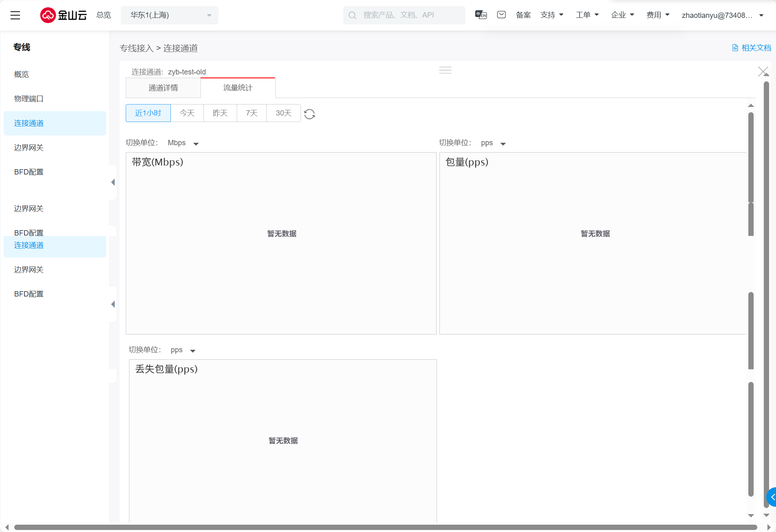The height and width of the screenshot is (532, 776).
Task: Change lost packets unit dropdown
Action: pyautogui.click(x=183, y=350)
